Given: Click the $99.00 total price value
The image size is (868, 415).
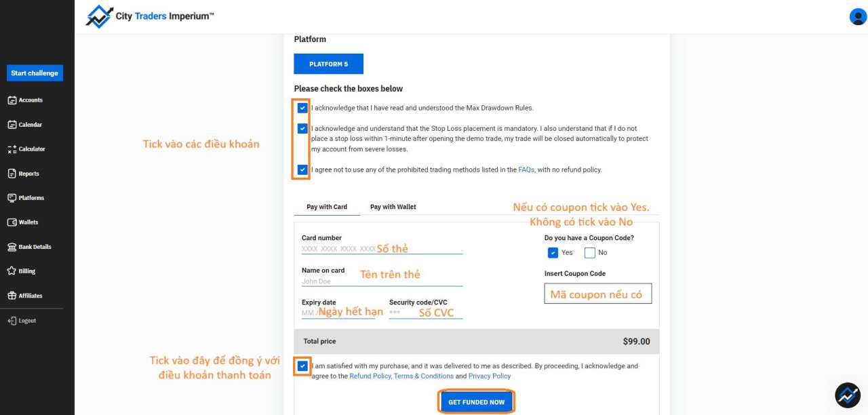Looking at the screenshot, I should 636,342.
